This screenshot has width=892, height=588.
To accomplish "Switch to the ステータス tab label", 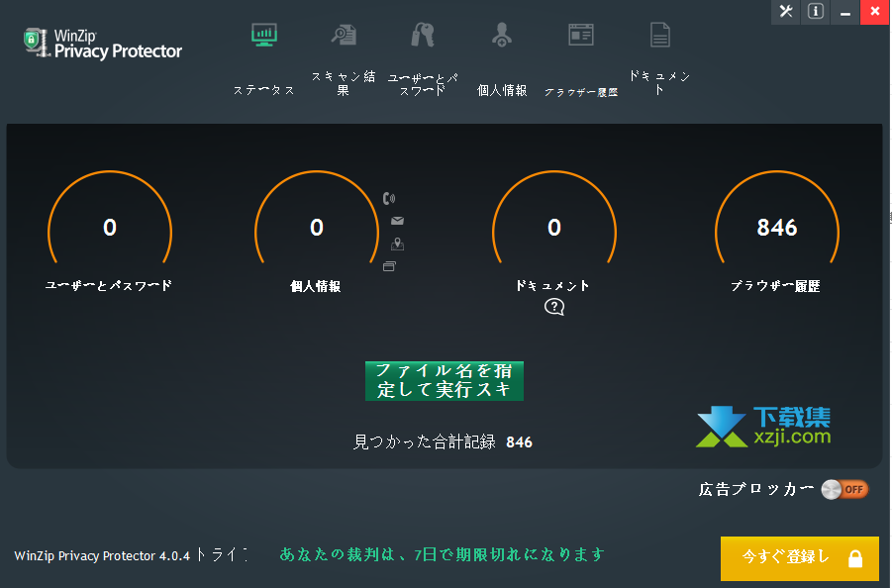I will (x=264, y=90).
